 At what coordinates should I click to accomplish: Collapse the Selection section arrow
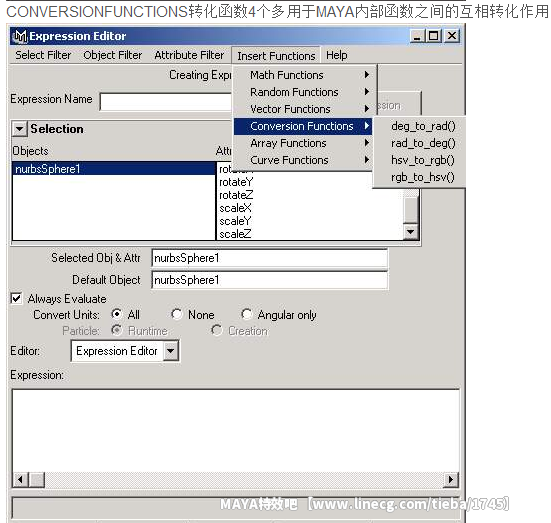(19, 129)
